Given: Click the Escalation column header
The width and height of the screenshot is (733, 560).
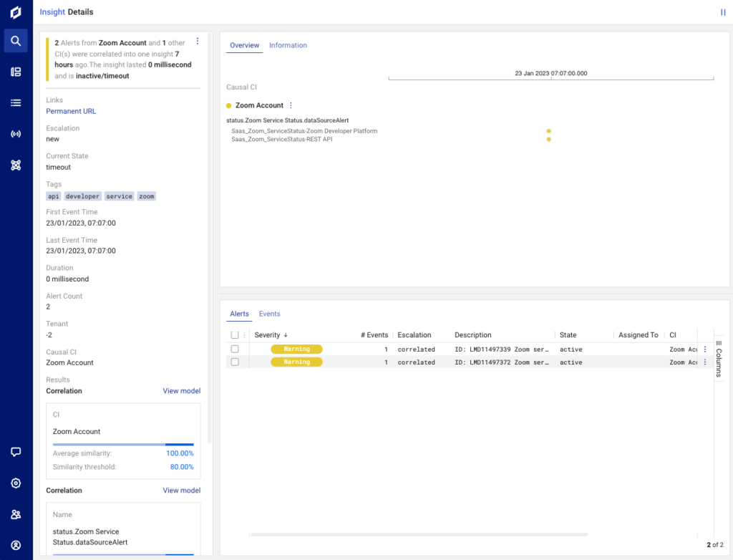Looking at the screenshot, I should coord(414,335).
